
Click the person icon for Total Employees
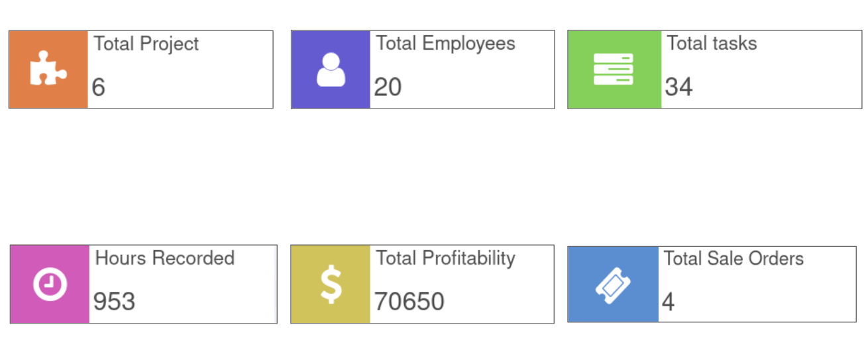(x=331, y=69)
